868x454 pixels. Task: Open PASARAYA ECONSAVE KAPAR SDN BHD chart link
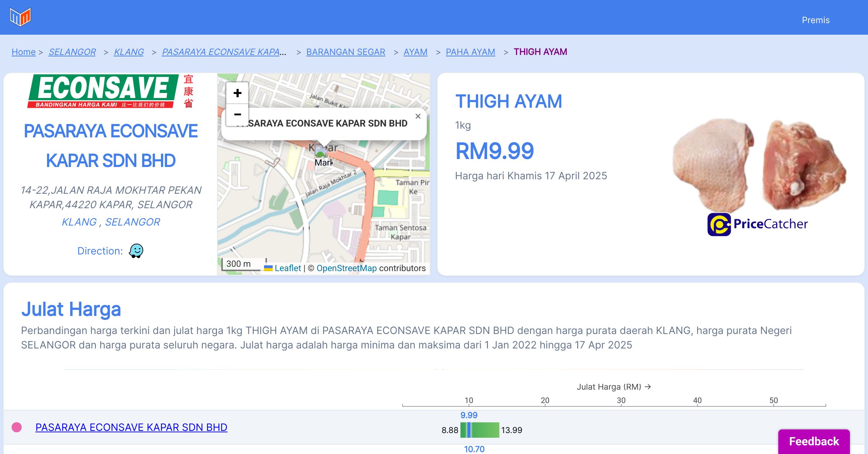pos(131,427)
